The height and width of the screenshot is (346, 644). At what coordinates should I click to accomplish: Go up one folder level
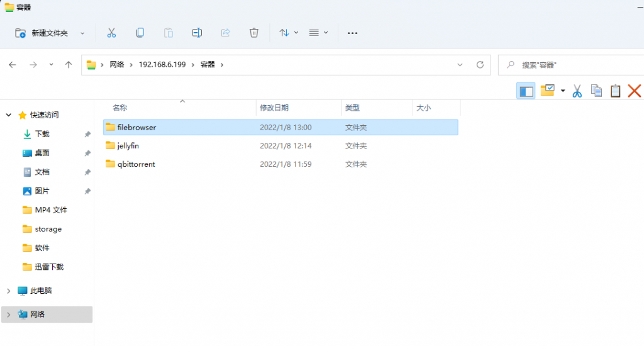point(69,65)
